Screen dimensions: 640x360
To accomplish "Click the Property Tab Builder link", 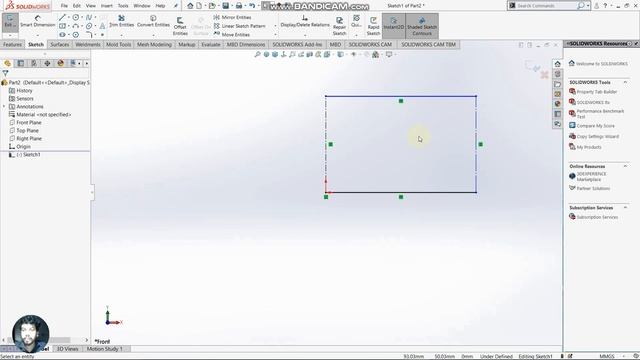I will pos(593,92).
